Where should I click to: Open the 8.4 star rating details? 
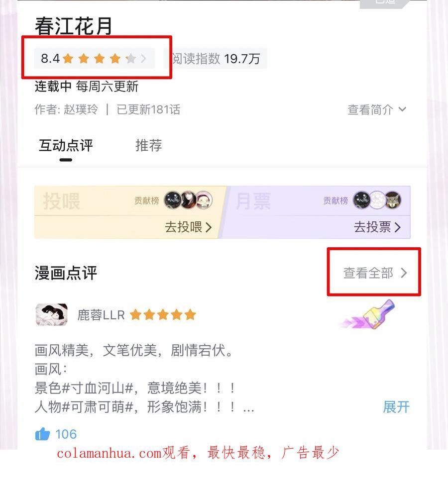[x=95, y=58]
